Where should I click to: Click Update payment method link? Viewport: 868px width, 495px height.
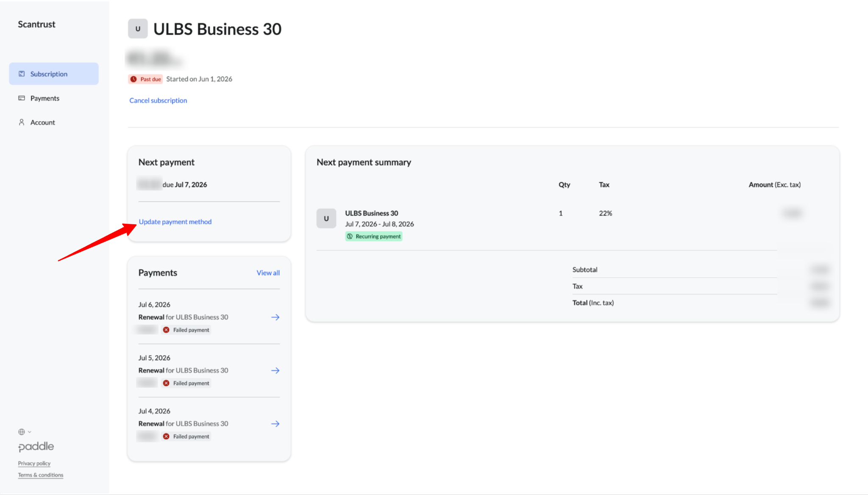tap(175, 222)
